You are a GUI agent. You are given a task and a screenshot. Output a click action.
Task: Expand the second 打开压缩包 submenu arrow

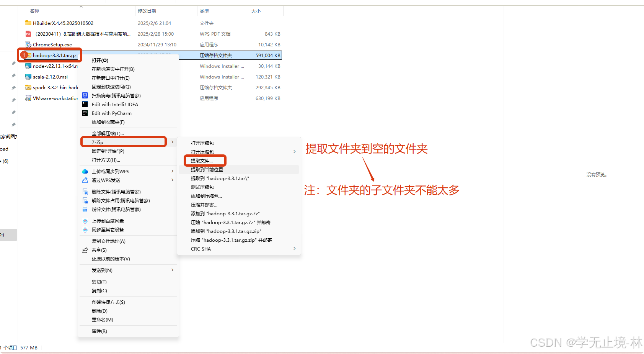[x=294, y=152]
